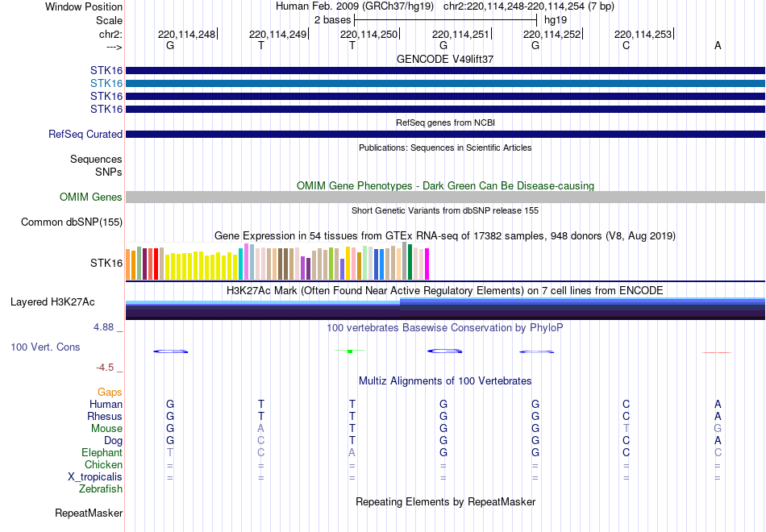Click 'Repeating Elements by RepeatMasker' title
Screen dimensions: 766x532
click(x=445, y=501)
